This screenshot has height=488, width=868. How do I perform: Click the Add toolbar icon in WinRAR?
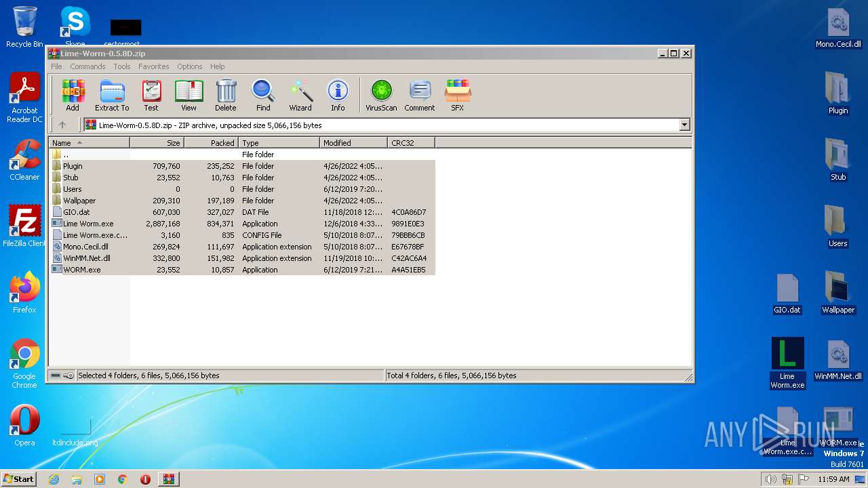click(x=73, y=95)
